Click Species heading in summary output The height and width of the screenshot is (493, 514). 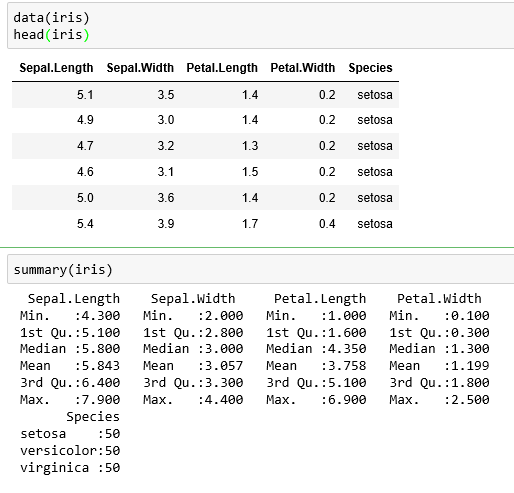point(93,417)
